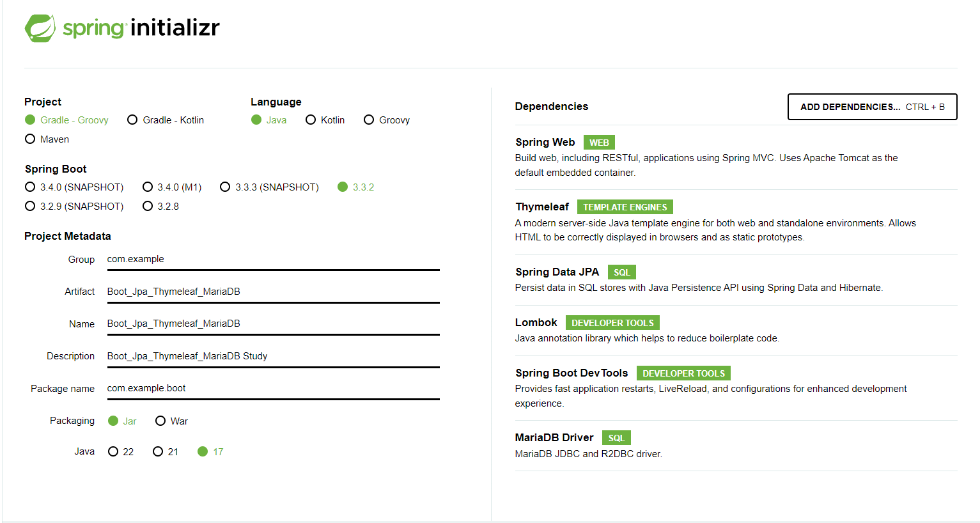Viewport: 980px width, 523px height.
Task: Click the Spring Initializr logo
Action: click(x=122, y=28)
